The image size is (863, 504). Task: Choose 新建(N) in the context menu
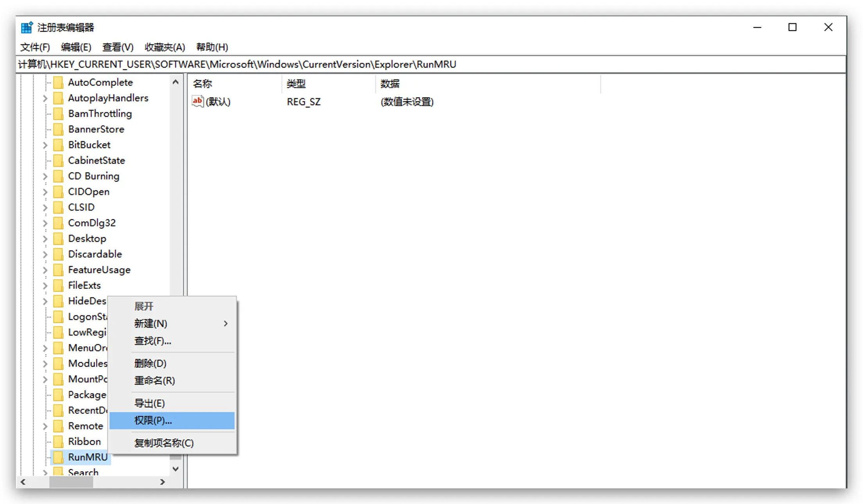tap(172, 323)
